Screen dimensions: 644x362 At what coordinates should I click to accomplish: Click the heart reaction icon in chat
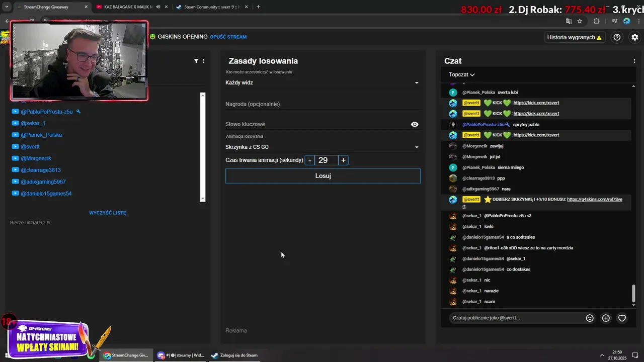[622, 318]
